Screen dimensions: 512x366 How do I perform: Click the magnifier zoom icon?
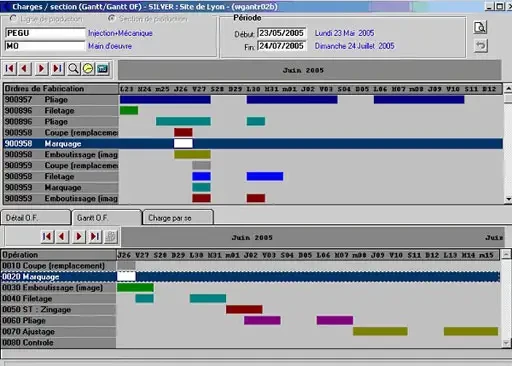pyautogui.click(x=73, y=69)
